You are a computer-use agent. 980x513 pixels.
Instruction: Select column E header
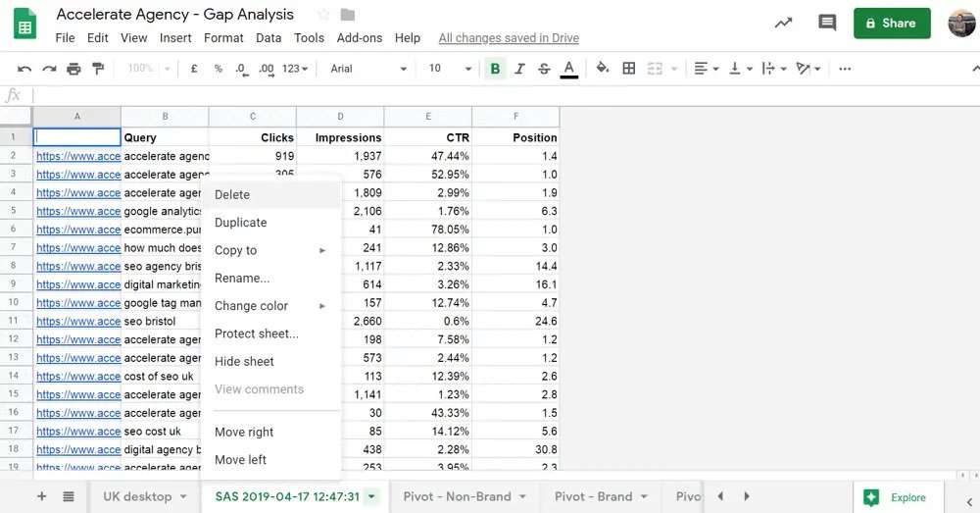click(x=428, y=117)
